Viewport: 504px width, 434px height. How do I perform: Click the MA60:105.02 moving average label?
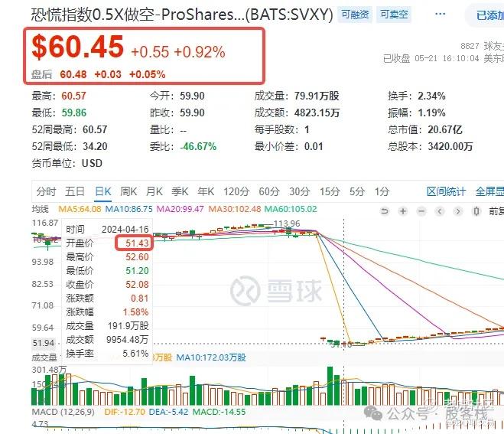[x=291, y=209]
